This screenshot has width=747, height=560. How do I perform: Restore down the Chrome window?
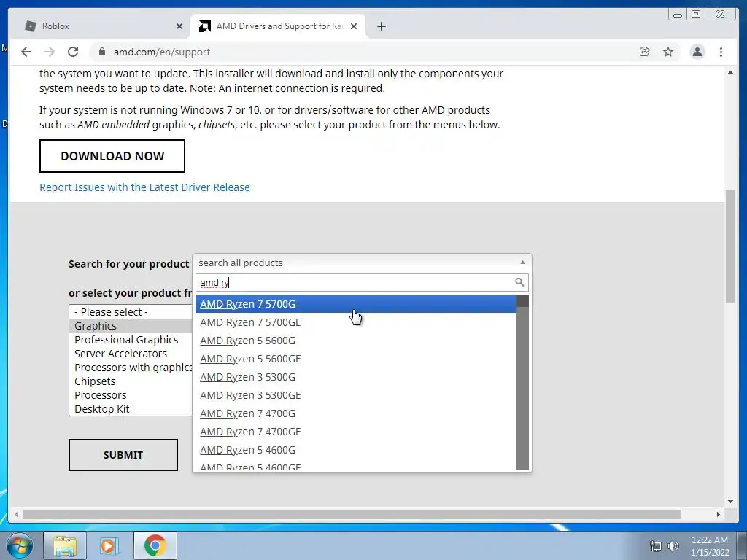click(695, 15)
